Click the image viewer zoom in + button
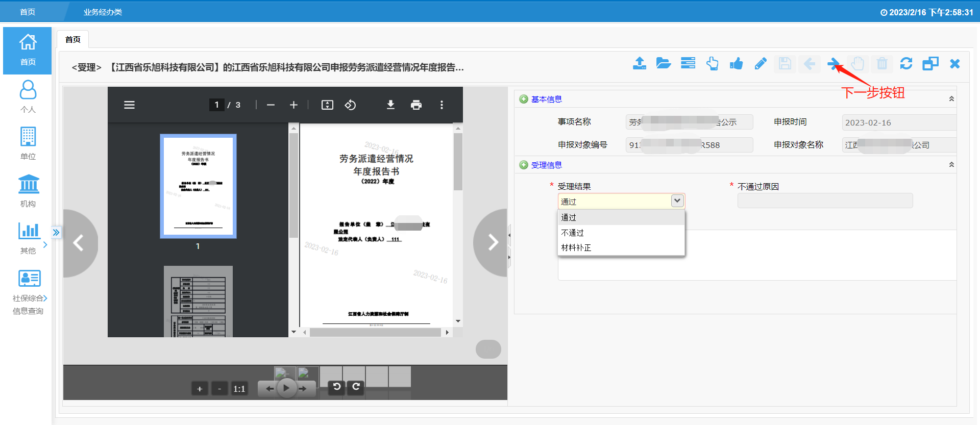 (200, 389)
